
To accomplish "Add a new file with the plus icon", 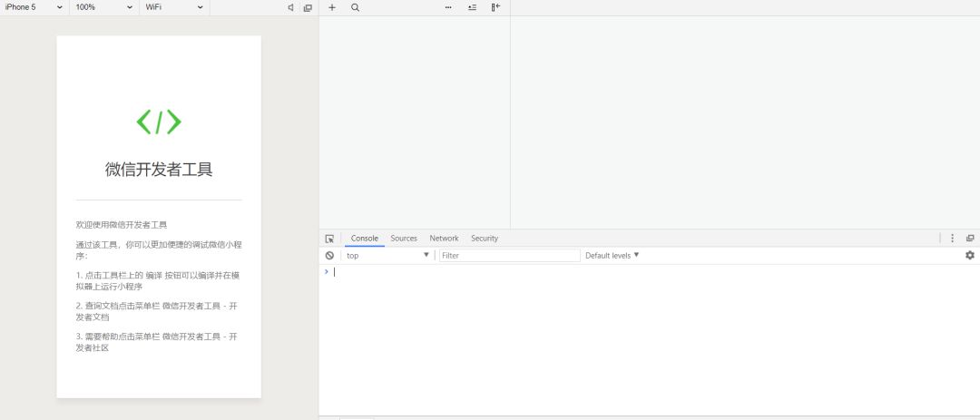I will coord(332,7).
